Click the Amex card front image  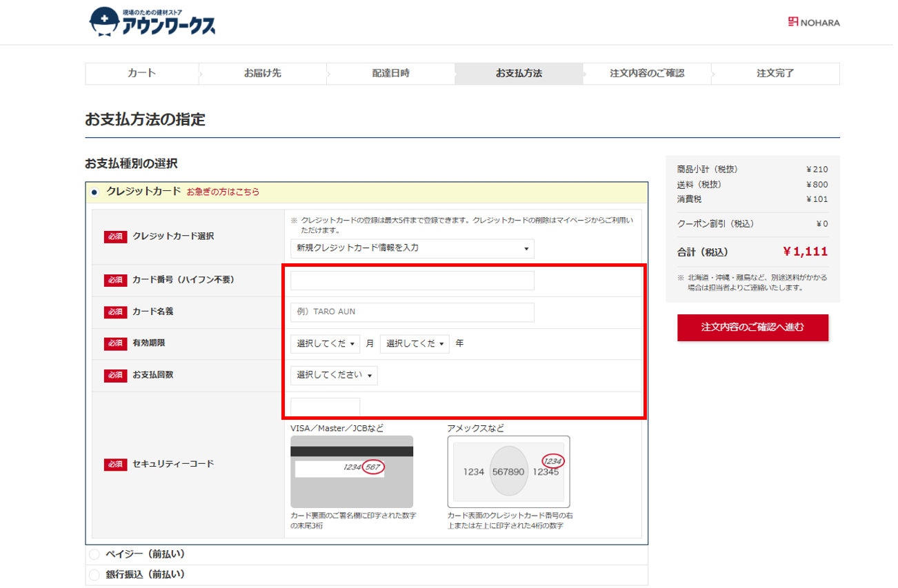(x=508, y=472)
